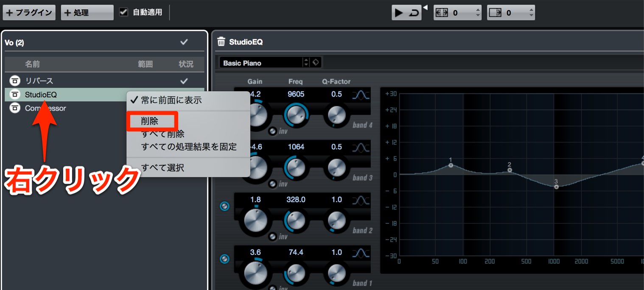Click the preset up/down arrows next to Basic Piano
The image size is (644, 290).
[x=306, y=63]
